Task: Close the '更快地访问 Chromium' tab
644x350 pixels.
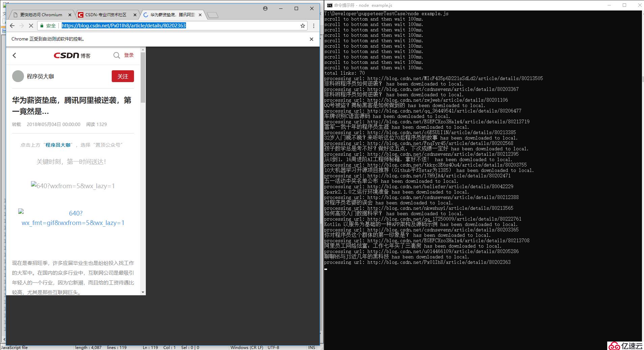Action: (70, 15)
